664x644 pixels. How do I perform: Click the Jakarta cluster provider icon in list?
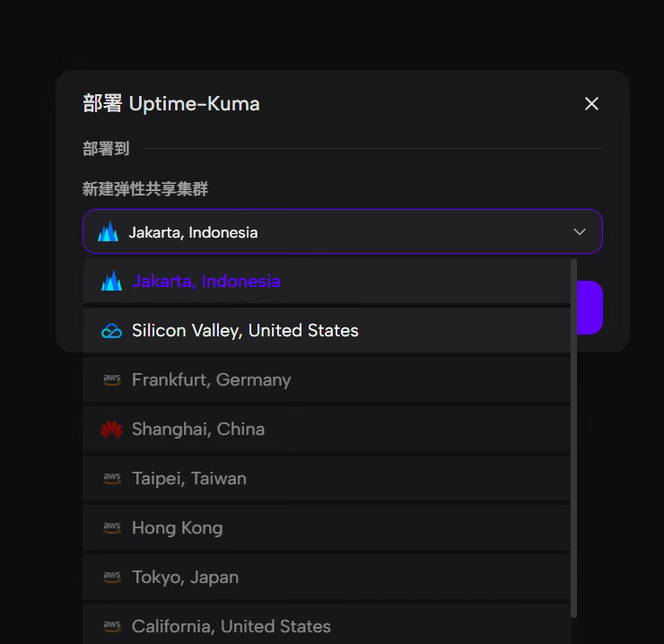coord(111,281)
